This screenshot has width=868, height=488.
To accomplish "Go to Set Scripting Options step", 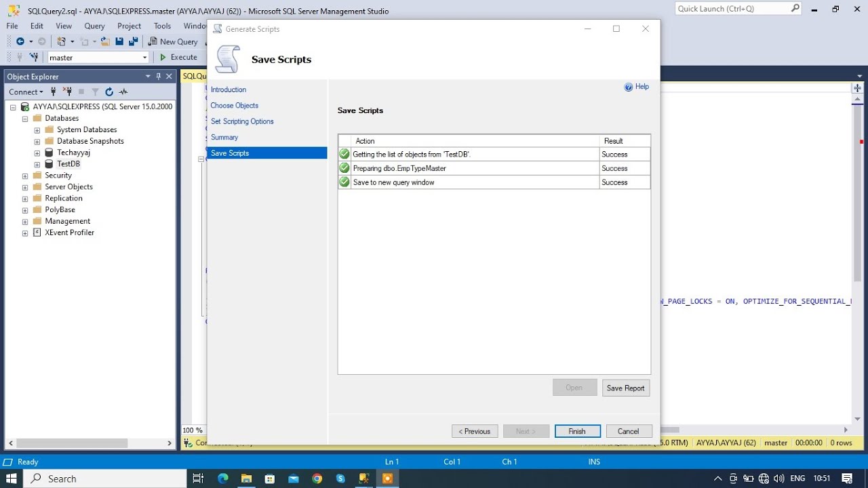I will (x=242, y=121).
